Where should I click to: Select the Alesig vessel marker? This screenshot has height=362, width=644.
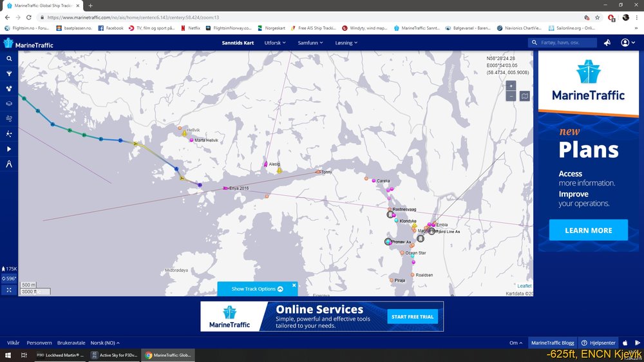click(266, 164)
